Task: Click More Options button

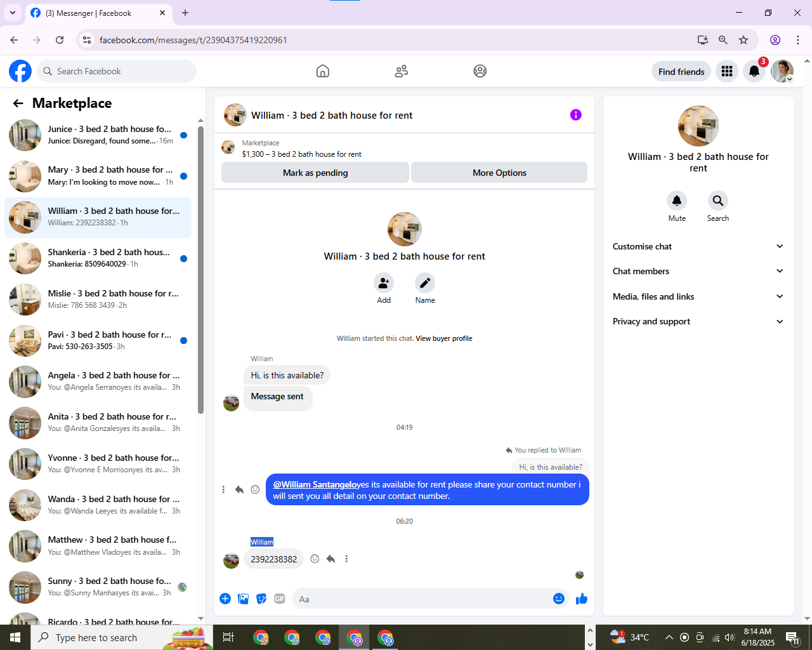Action: click(x=499, y=173)
